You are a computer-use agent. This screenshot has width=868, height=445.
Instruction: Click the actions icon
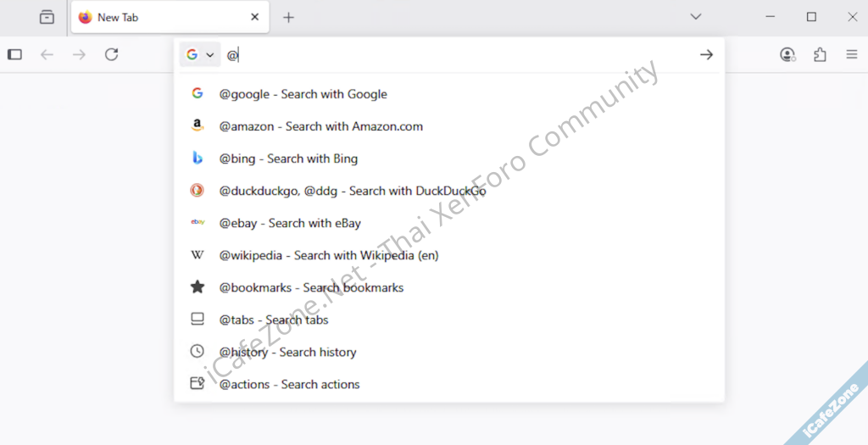coord(198,383)
